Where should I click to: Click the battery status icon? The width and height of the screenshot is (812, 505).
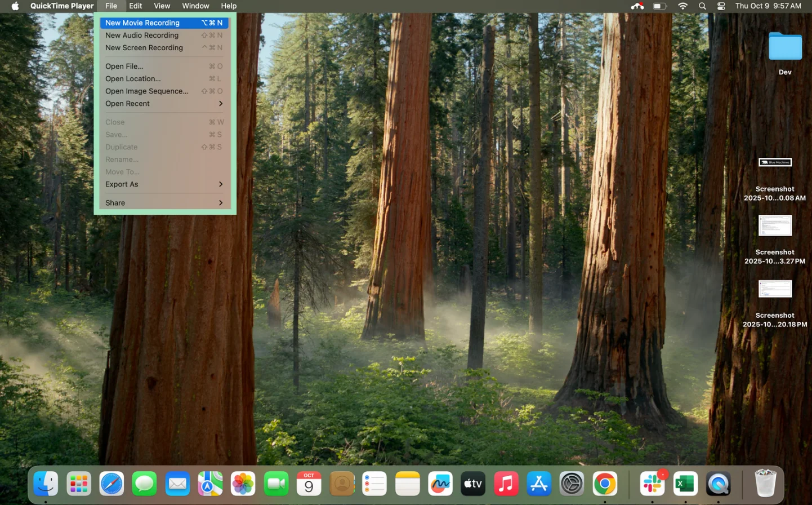[659, 6]
